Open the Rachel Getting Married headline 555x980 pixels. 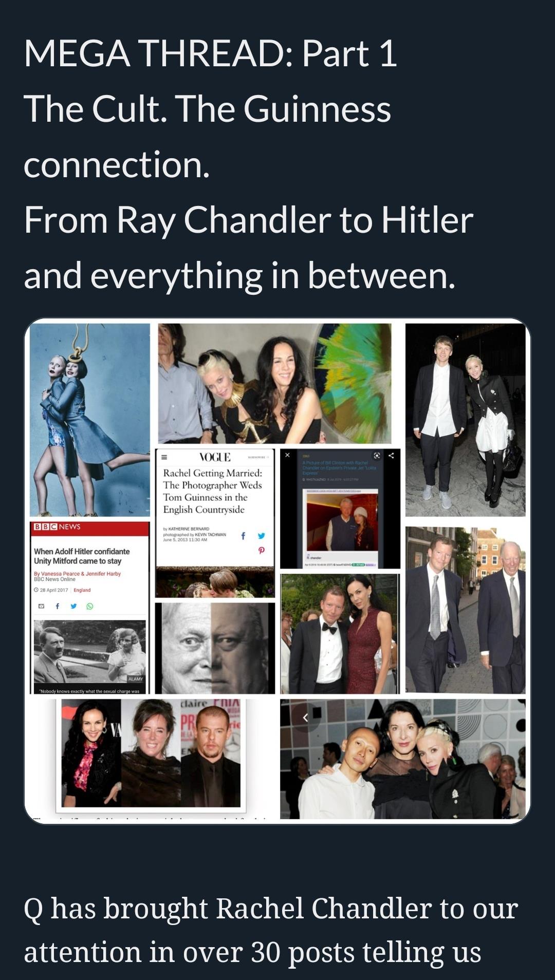(x=213, y=491)
